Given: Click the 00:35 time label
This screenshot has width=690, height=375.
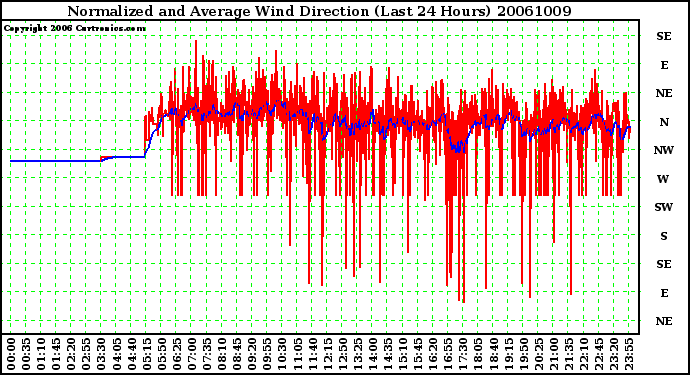Looking at the screenshot, I should pyautogui.click(x=26, y=354).
